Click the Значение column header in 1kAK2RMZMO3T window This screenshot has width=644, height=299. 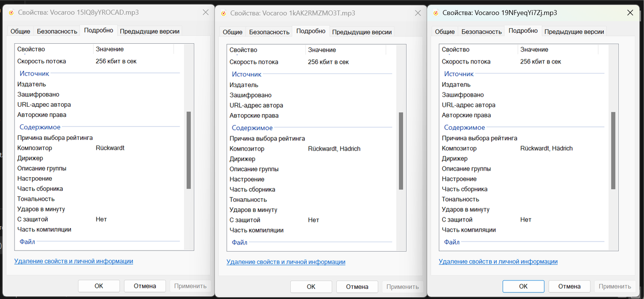(x=346, y=50)
